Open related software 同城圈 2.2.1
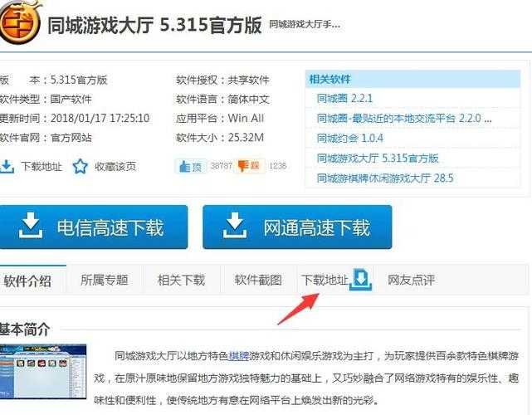532x415 pixels. click(x=344, y=99)
